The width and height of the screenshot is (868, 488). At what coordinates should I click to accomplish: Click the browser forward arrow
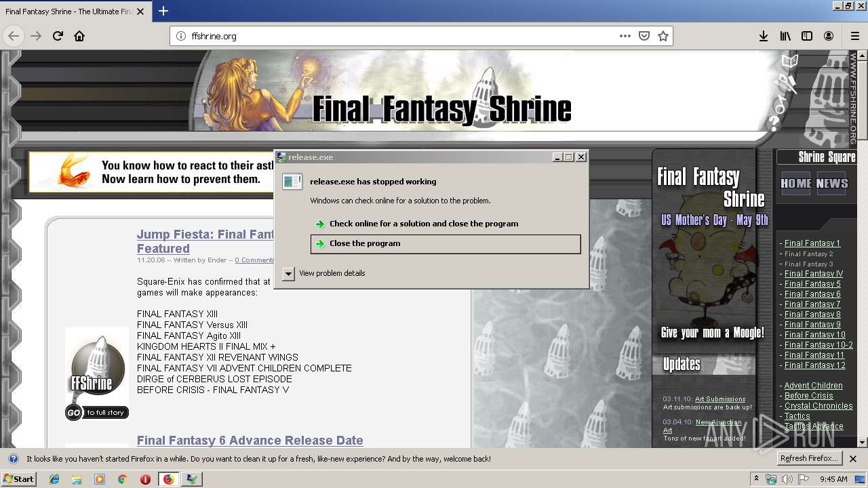pos(36,36)
